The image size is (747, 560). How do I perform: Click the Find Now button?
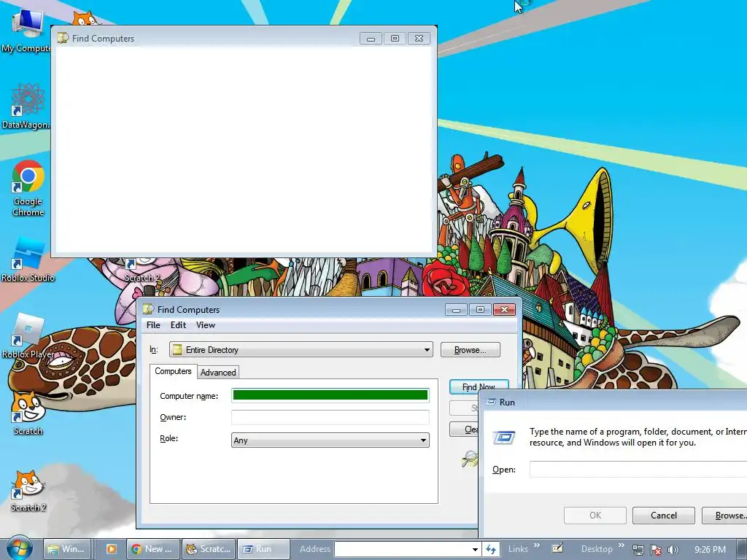[x=479, y=386]
